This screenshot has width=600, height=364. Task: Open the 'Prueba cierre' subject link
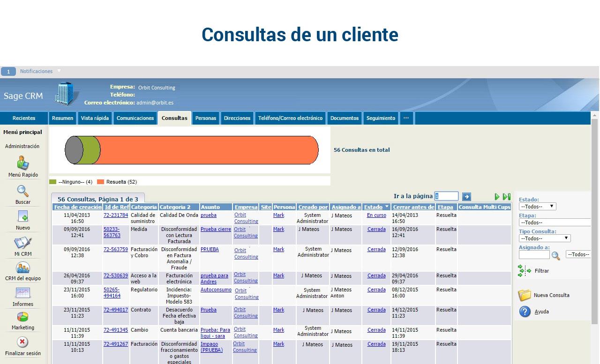click(x=216, y=230)
